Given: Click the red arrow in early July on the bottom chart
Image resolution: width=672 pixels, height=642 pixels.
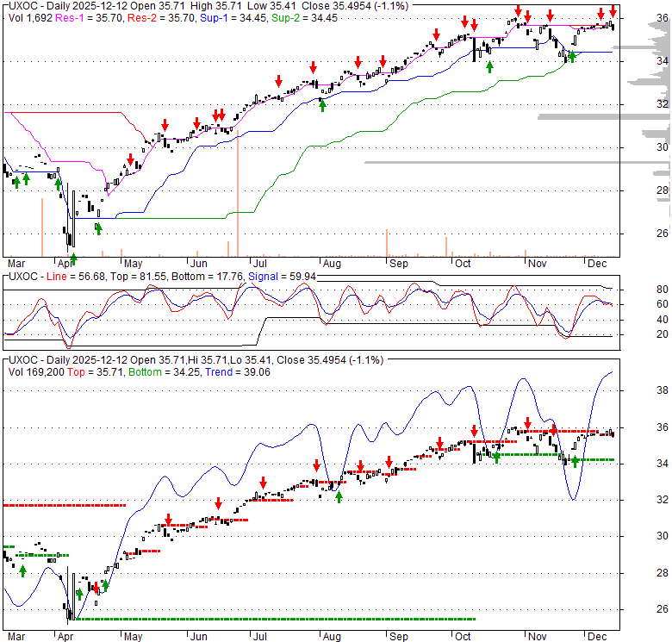Looking at the screenshot, I should 264,483.
